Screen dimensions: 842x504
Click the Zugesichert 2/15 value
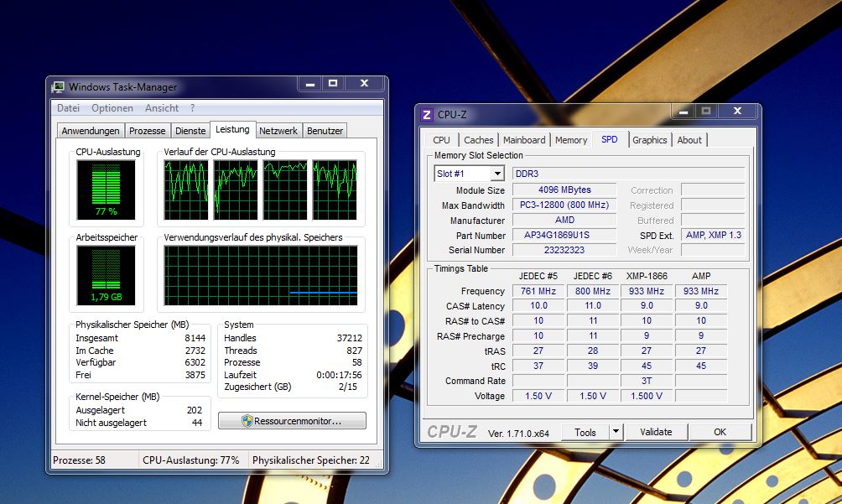[347, 387]
